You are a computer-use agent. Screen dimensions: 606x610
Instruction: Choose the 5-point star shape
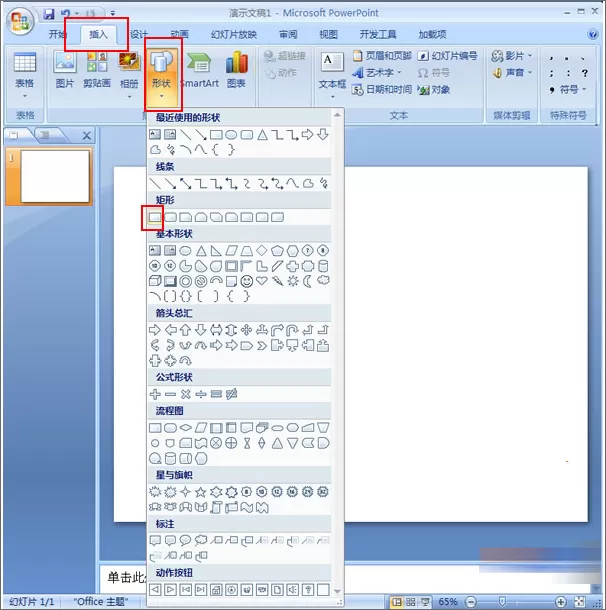point(201,492)
